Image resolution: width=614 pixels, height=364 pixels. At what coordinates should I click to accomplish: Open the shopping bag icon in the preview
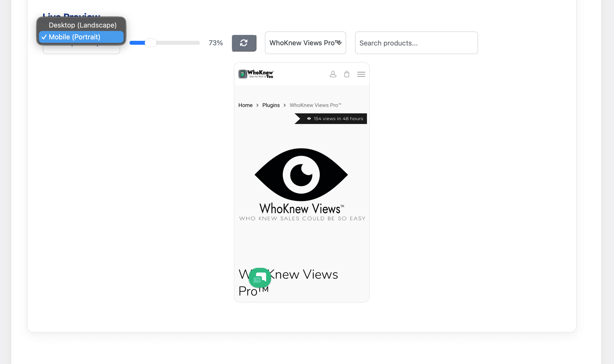coord(346,74)
